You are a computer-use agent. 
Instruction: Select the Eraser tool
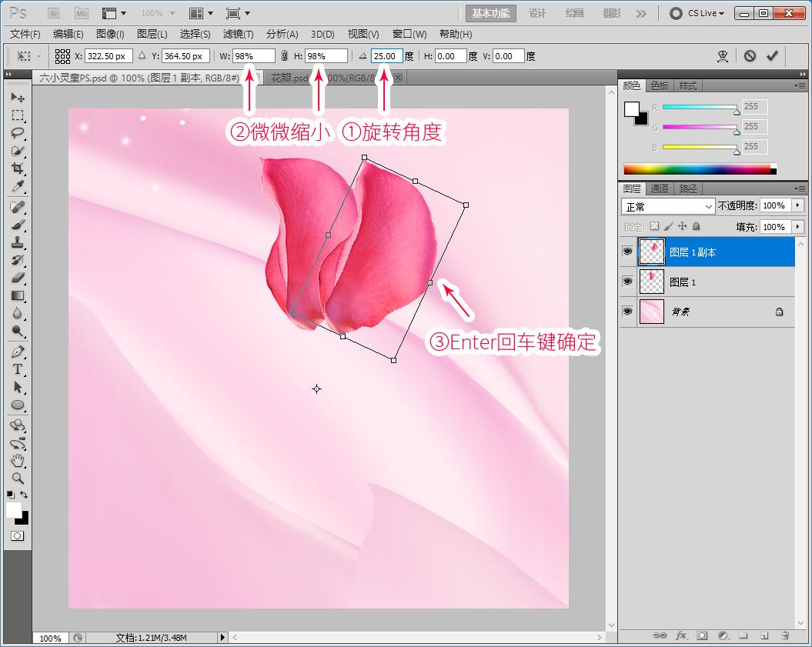tap(18, 278)
